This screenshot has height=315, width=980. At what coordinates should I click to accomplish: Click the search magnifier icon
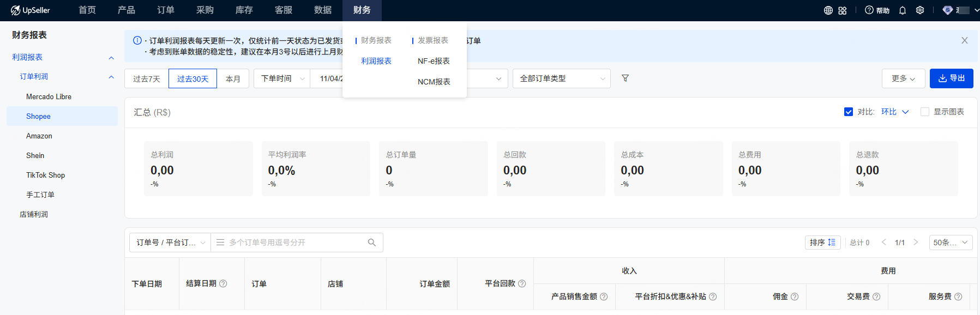372,243
